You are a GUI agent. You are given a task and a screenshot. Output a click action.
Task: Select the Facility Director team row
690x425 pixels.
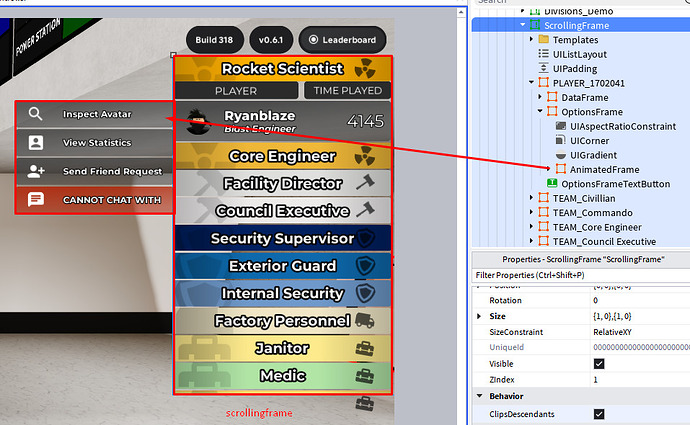283,183
